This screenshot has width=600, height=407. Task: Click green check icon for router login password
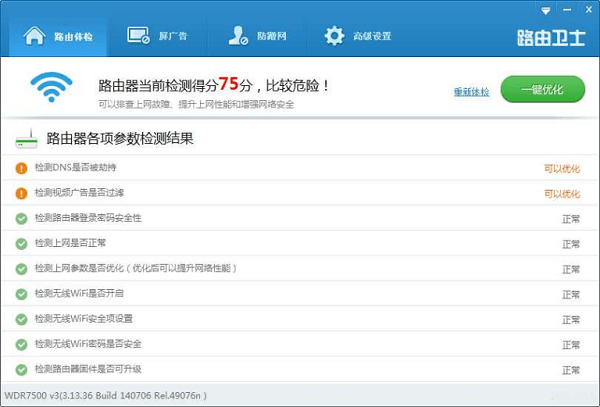pos(21,218)
